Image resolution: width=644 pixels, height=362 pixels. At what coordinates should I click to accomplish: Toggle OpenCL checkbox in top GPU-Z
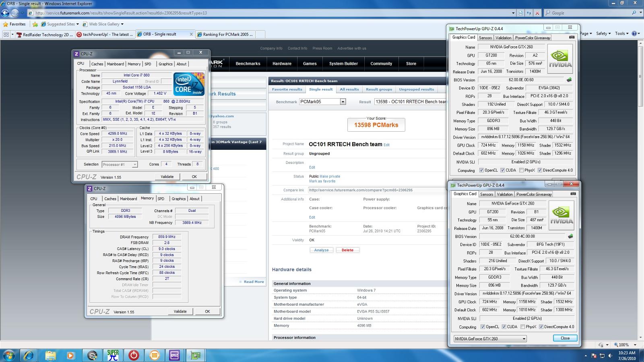[x=482, y=170]
